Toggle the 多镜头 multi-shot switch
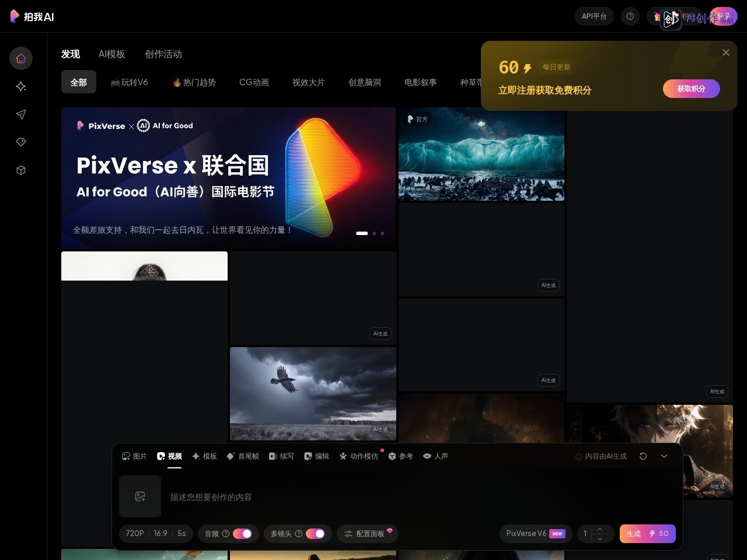Image resolution: width=747 pixels, height=560 pixels. (315, 534)
